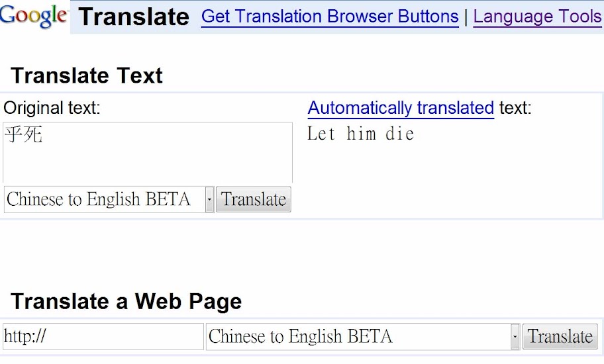Click the translated output "Let him die"
The height and width of the screenshot is (364, 604).
(361, 134)
